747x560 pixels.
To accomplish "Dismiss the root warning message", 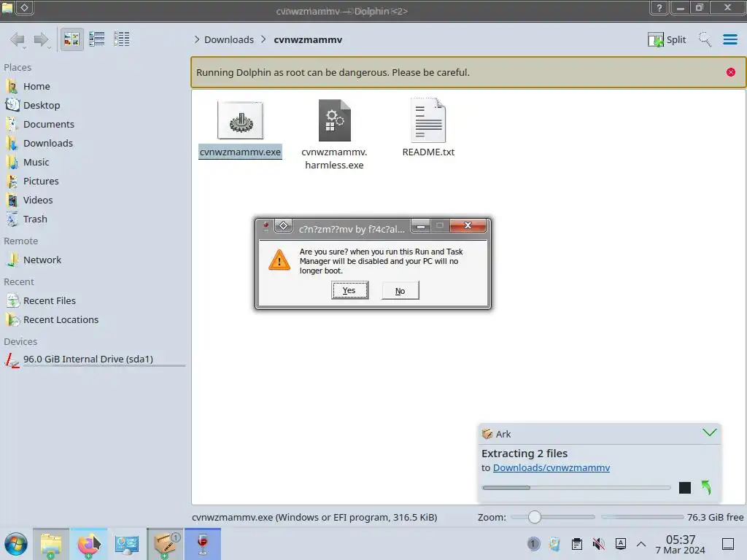I will point(730,72).
